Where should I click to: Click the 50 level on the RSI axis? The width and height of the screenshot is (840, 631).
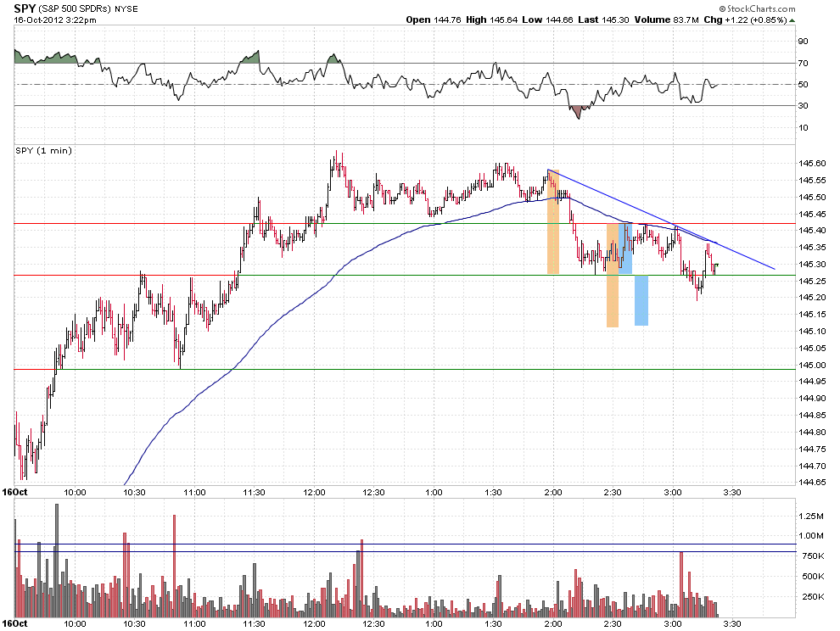[803, 85]
